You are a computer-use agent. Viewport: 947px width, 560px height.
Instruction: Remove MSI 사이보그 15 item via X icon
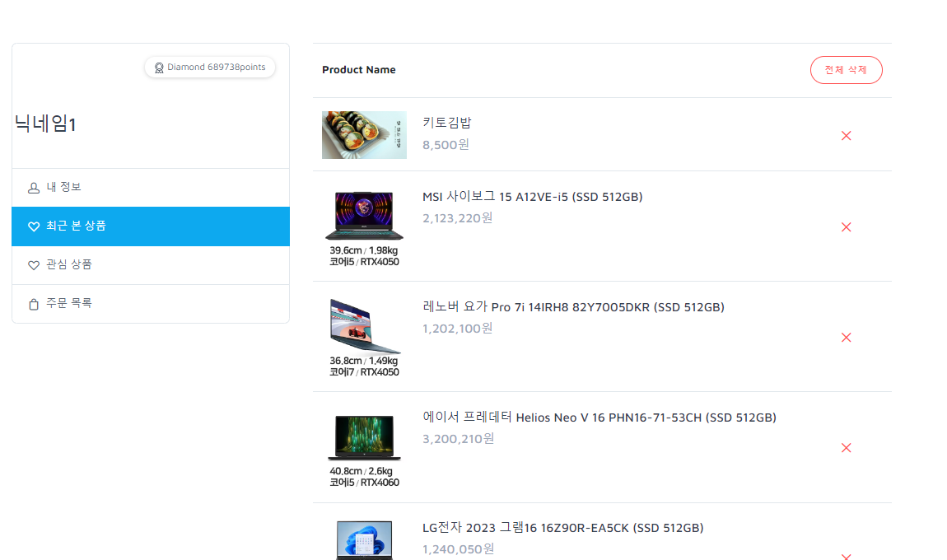pos(847,227)
